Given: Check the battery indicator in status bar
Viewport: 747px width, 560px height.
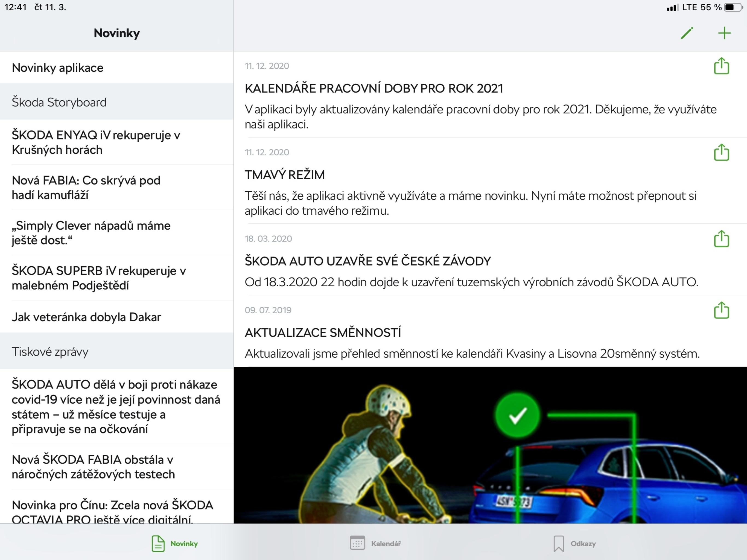Looking at the screenshot, I should point(733,7).
